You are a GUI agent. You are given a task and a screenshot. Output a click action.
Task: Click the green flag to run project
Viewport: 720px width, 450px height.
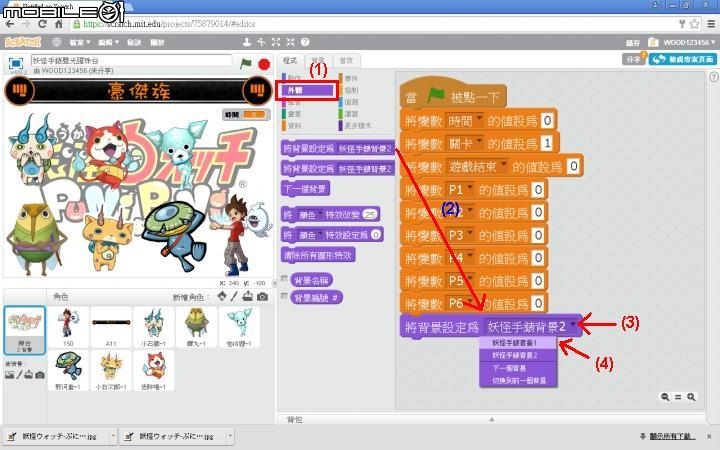click(x=246, y=63)
